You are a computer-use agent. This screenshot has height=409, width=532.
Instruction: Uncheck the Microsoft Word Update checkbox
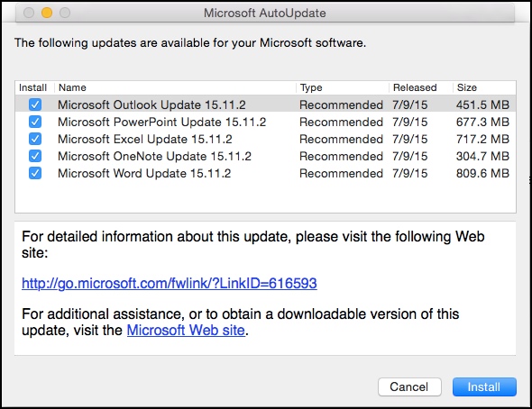[35, 173]
